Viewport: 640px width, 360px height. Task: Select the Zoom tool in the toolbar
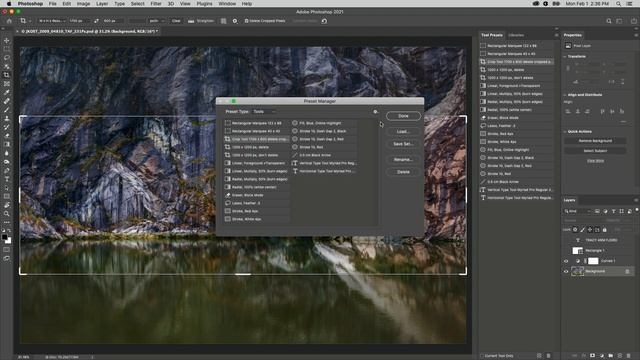coord(7,213)
